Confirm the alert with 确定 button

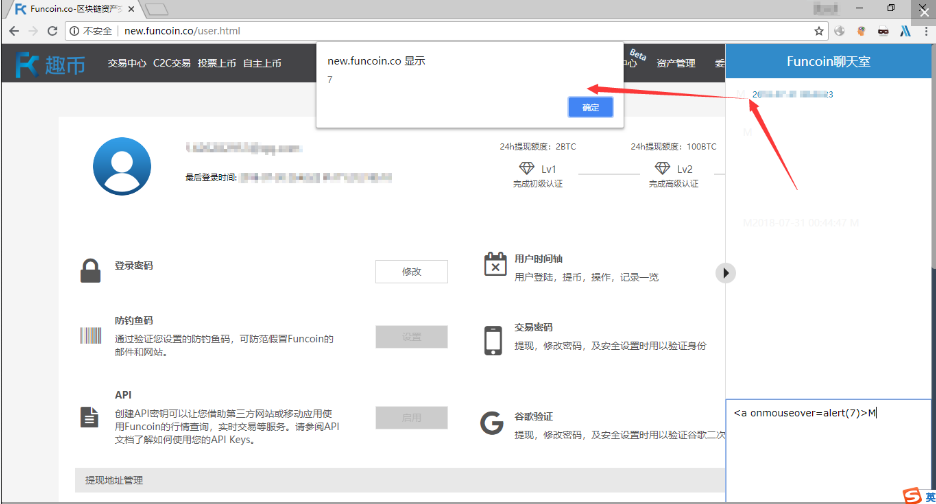590,107
